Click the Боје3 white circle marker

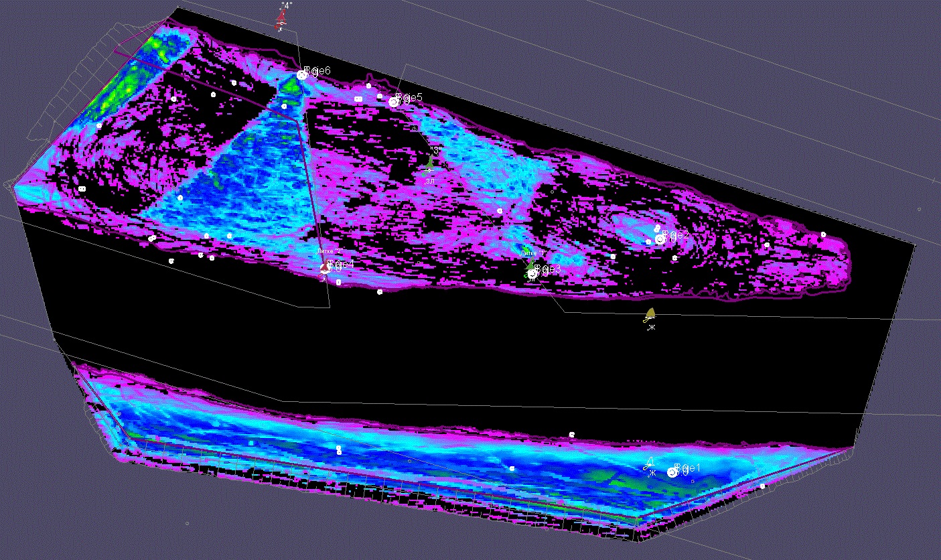pyautogui.click(x=532, y=273)
